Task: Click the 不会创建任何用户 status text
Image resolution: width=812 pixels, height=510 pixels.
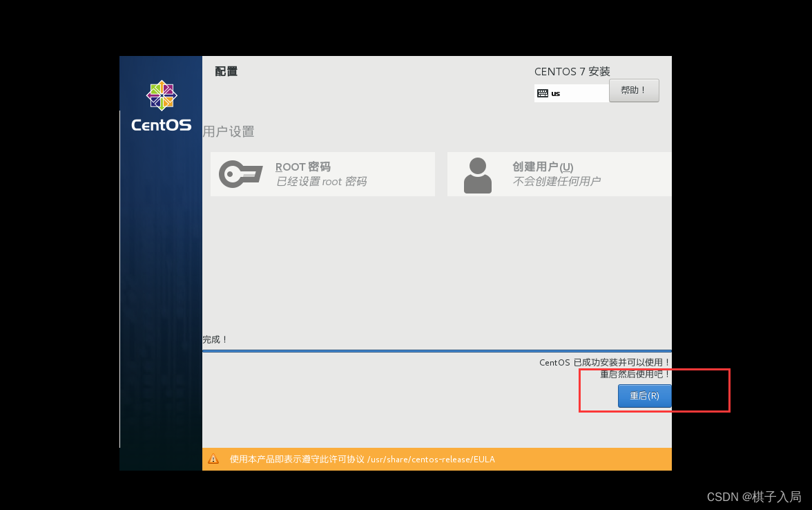Action: point(557,181)
